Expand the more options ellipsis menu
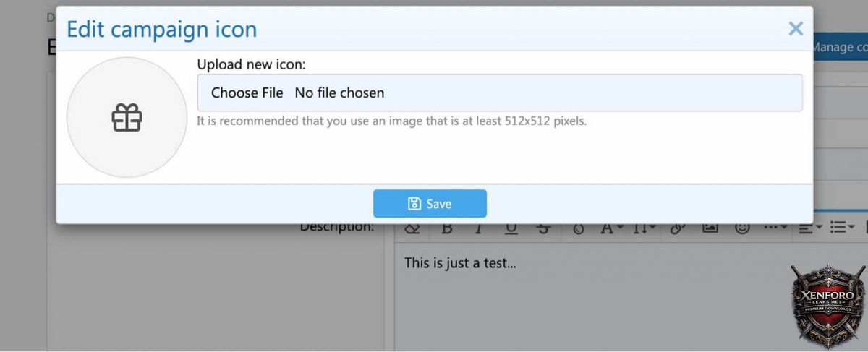Image resolution: width=868 pixels, height=352 pixels. click(x=775, y=228)
